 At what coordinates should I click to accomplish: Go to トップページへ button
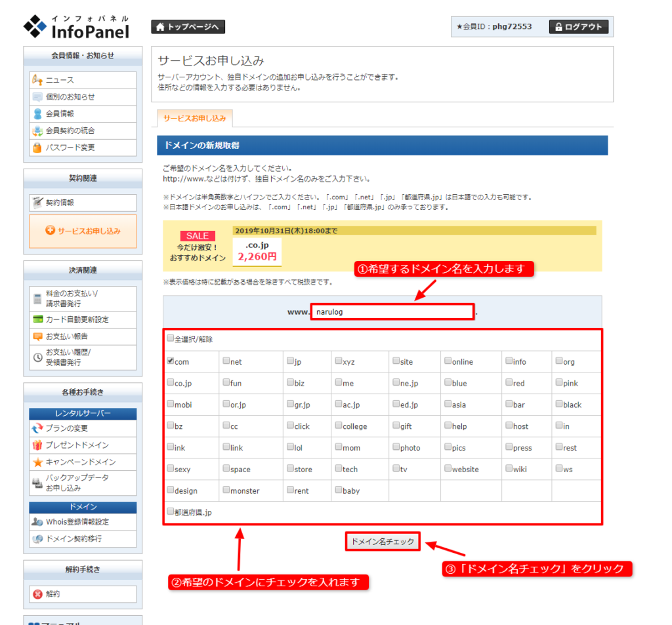188,27
